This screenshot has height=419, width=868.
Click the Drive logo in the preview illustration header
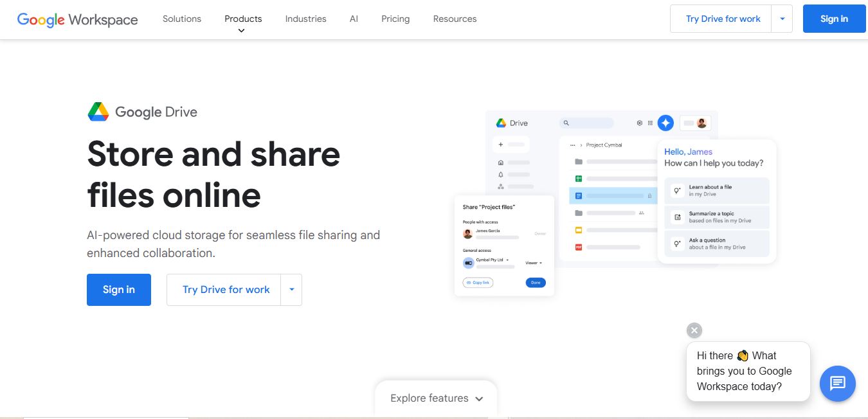pos(502,123)
